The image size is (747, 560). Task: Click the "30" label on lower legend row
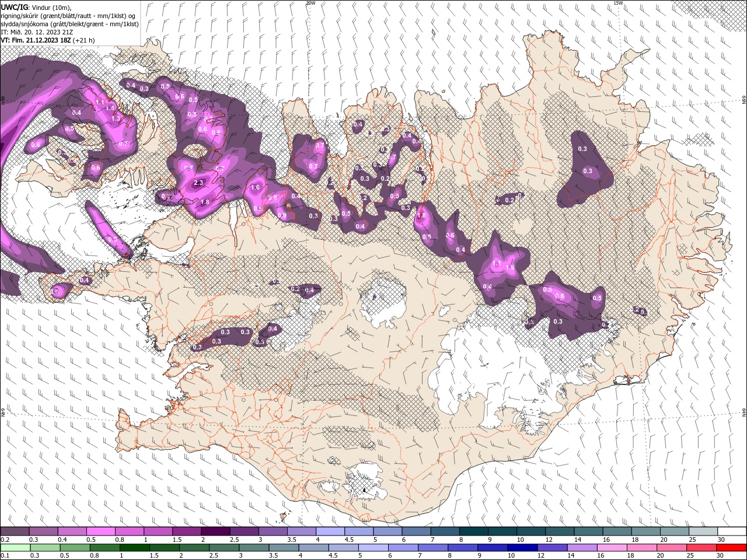pos(721,556)
